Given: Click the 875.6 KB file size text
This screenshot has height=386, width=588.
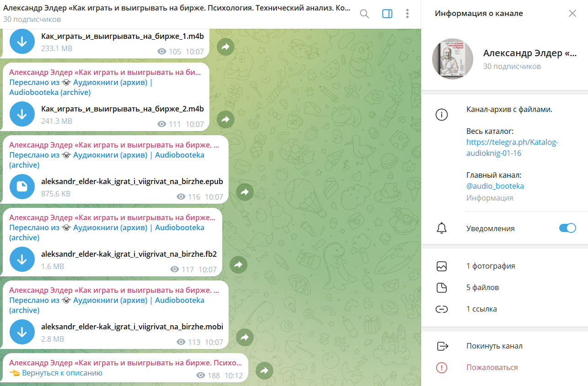Looking at the screenshot, I should click(x=56, y=194).
